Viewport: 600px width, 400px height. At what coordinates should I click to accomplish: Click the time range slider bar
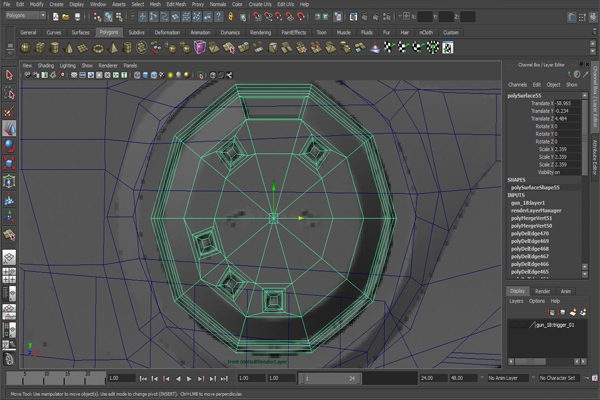(329, 379)
